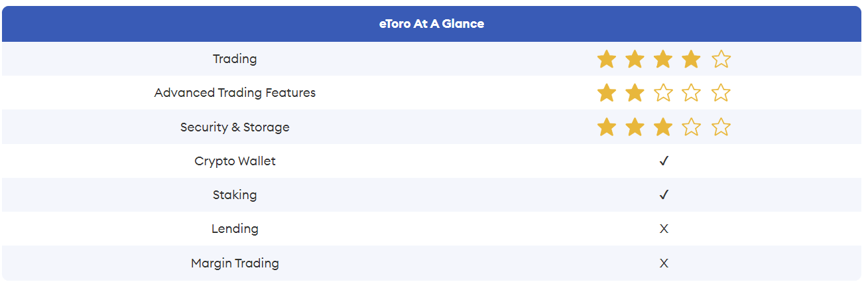Click the checkmark next to Crypto Wallet
868x290 pixels.
pos(664,161)
